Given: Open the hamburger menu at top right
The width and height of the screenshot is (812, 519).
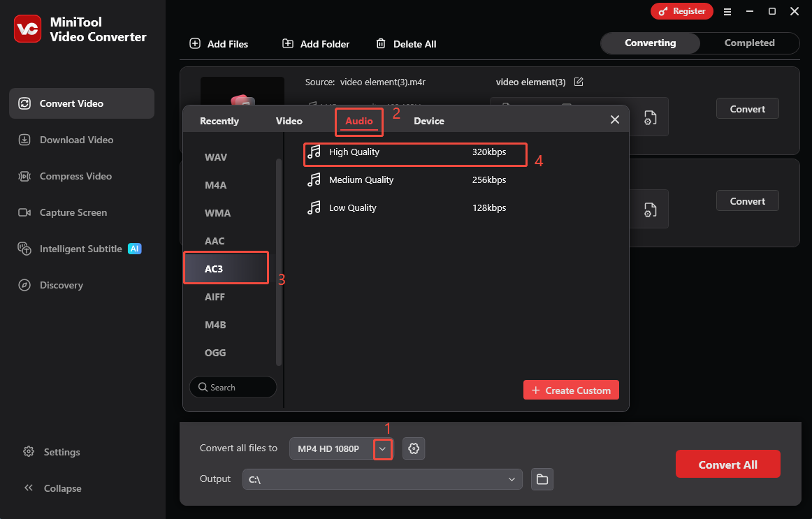Looking at the screenshot, I should click(x=727, y=11).
